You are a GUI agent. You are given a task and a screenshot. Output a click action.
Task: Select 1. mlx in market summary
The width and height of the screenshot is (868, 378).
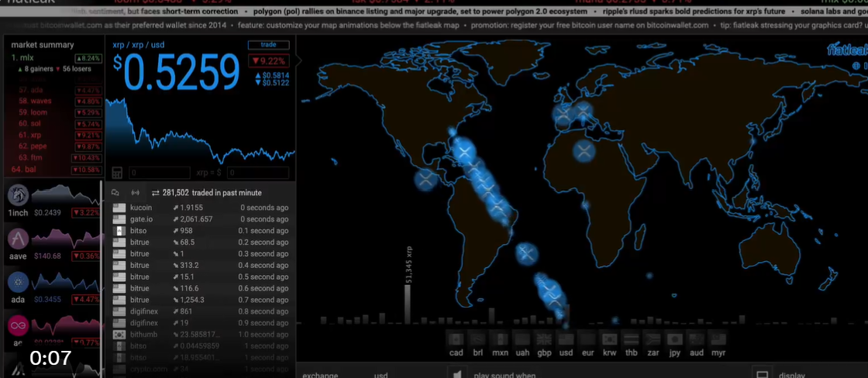(22, 57)
